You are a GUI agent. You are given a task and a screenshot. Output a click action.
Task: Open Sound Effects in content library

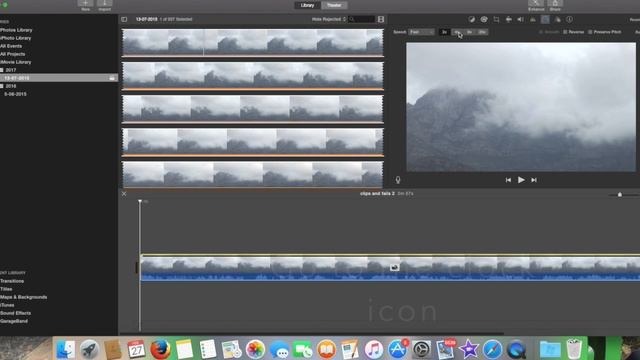[x=16, y=313]
